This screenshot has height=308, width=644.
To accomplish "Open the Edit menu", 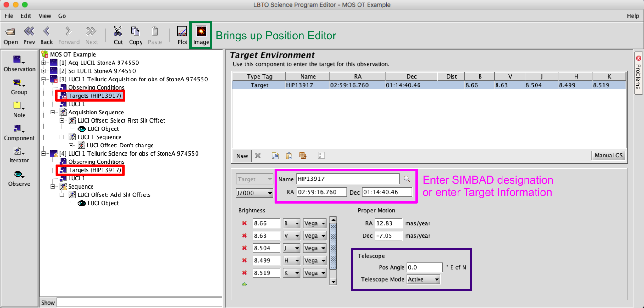I will pyautogui.click(x=26, y=16).
